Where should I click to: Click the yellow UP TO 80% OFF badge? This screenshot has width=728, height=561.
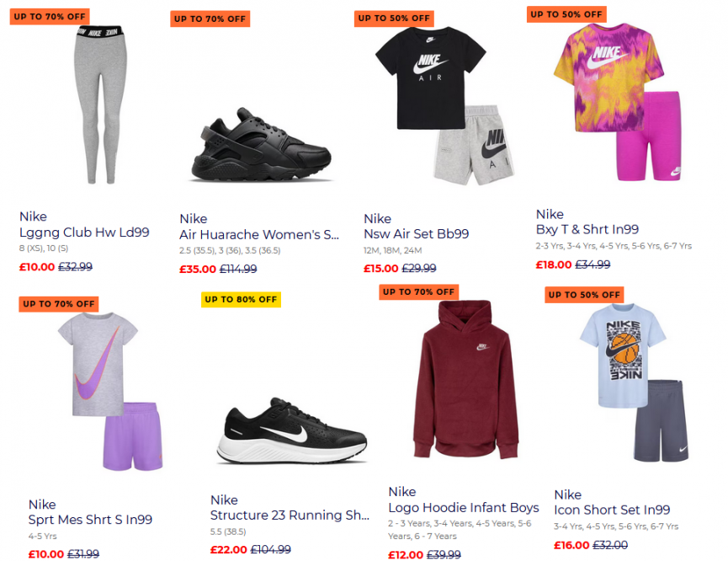click(241, 300)
